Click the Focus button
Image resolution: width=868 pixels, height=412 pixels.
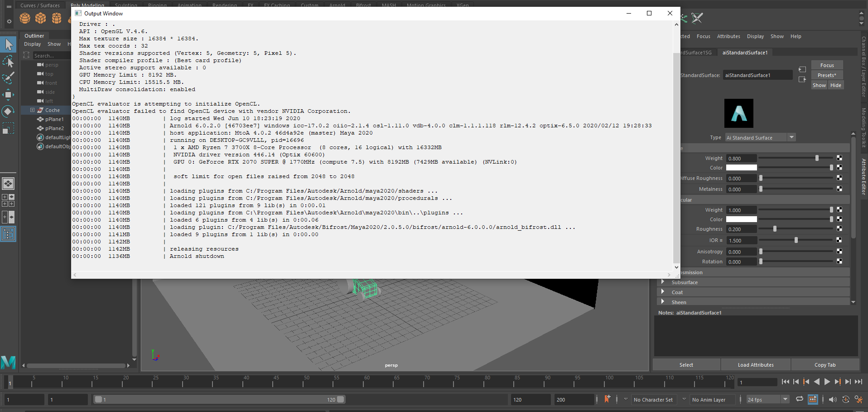click(827, 65)
